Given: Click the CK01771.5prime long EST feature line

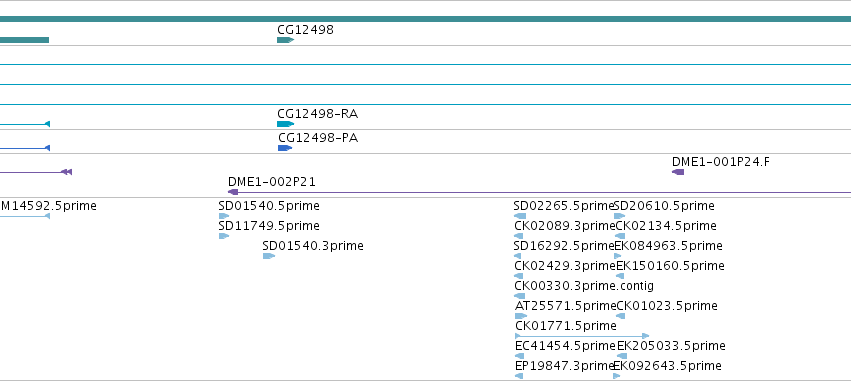Looking at the screenshot, I should (582, 336).
